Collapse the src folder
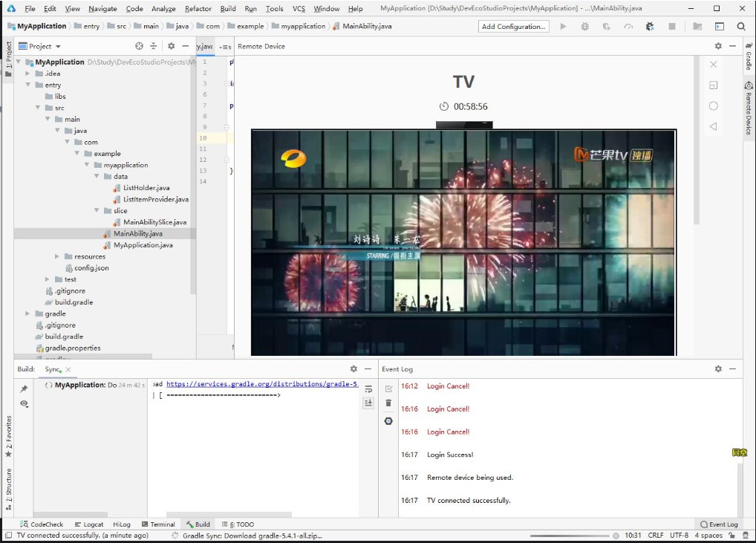The image size is (756, 543). click(38, 108)
